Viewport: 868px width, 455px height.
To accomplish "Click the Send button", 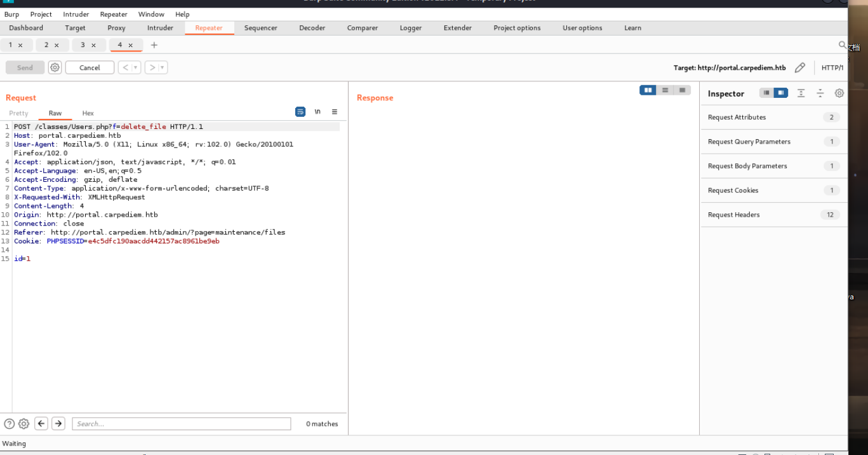I will 25,67.
